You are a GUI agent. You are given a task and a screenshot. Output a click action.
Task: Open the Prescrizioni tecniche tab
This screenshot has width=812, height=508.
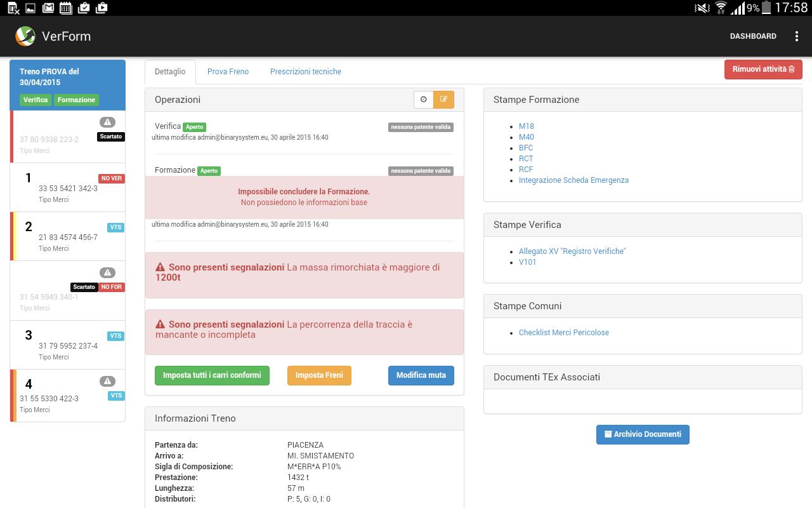point(305,72)
